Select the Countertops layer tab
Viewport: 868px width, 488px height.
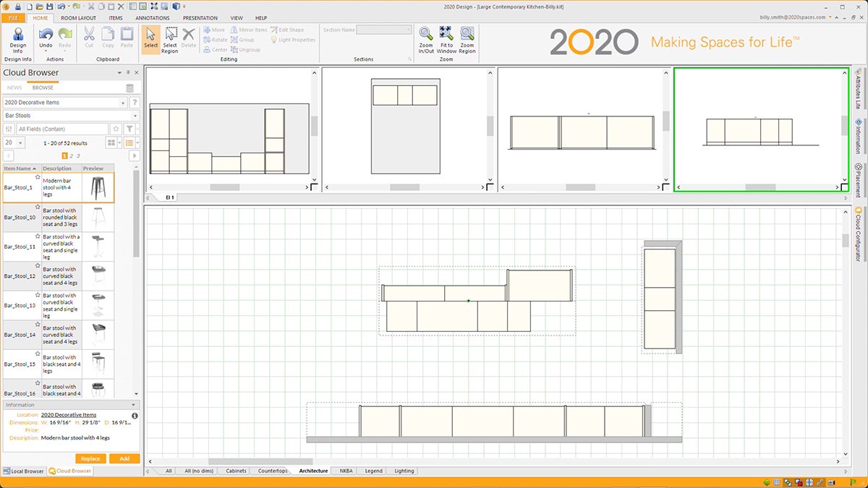[273, 471]
